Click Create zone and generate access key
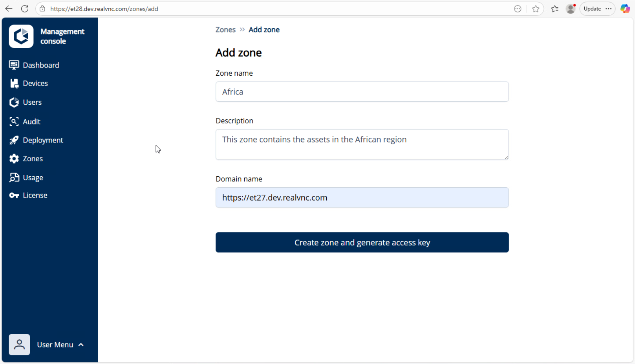The width and height of the screenshot is (635, 364). pos(362,242)
